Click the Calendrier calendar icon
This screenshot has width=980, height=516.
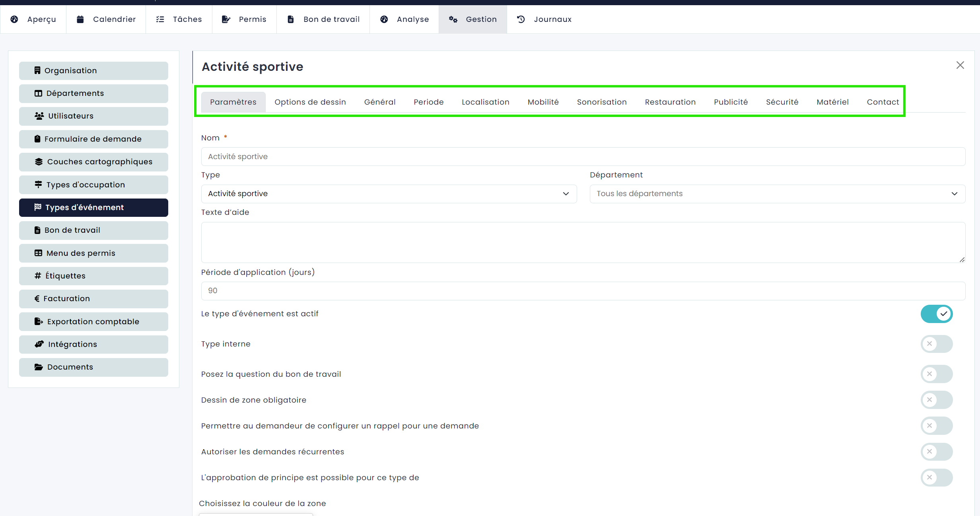tap(80, 19)
